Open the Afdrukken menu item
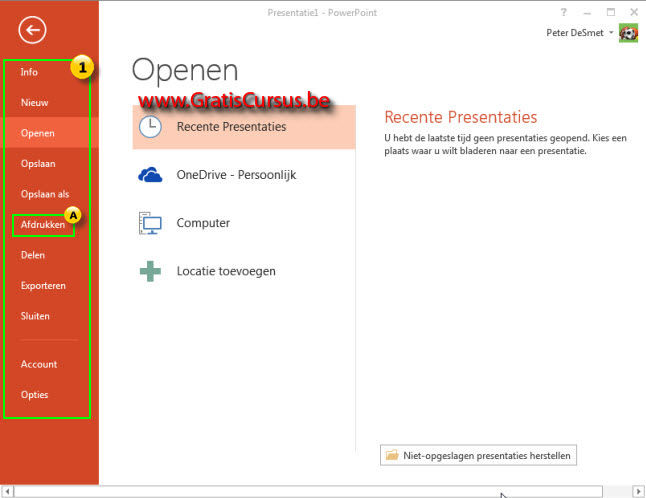 43,224
